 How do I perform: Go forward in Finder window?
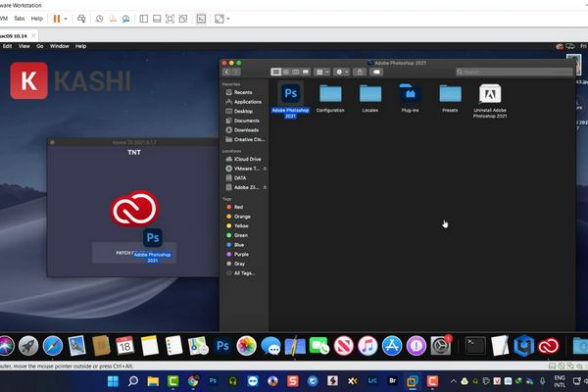click(236, 72)
